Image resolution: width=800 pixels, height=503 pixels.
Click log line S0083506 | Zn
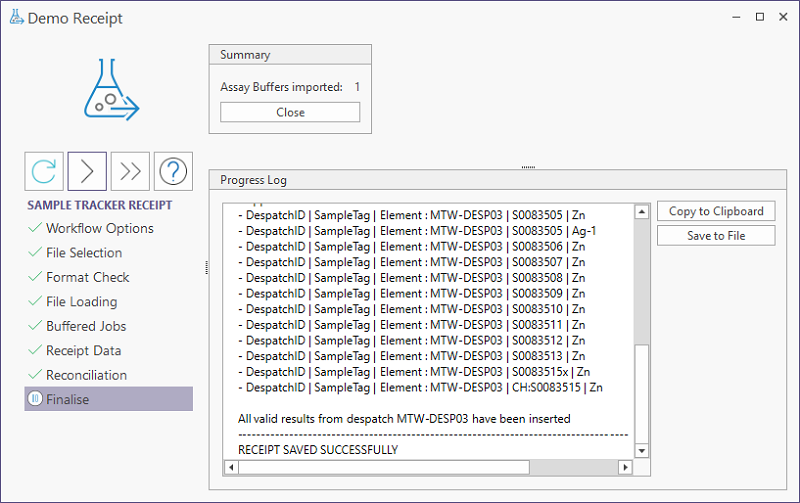(411, 246)
